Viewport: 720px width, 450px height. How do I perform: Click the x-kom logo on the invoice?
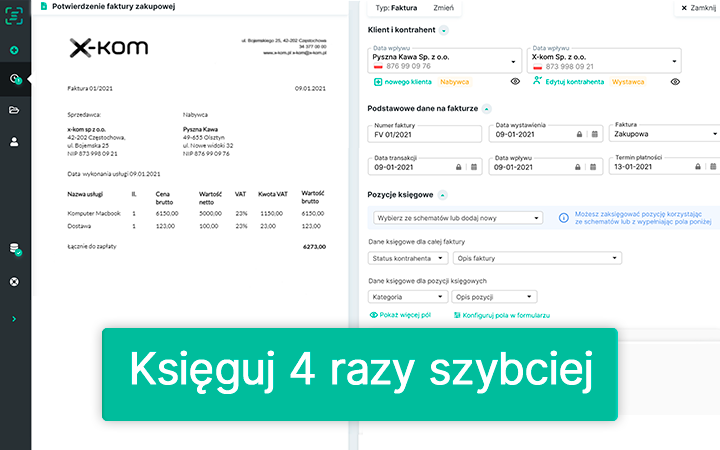(108, 48)
